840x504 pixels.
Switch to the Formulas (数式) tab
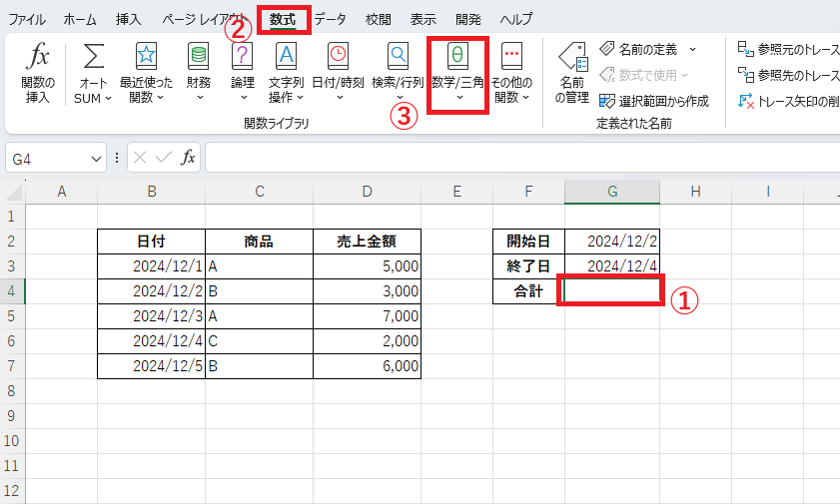point(283,19)
